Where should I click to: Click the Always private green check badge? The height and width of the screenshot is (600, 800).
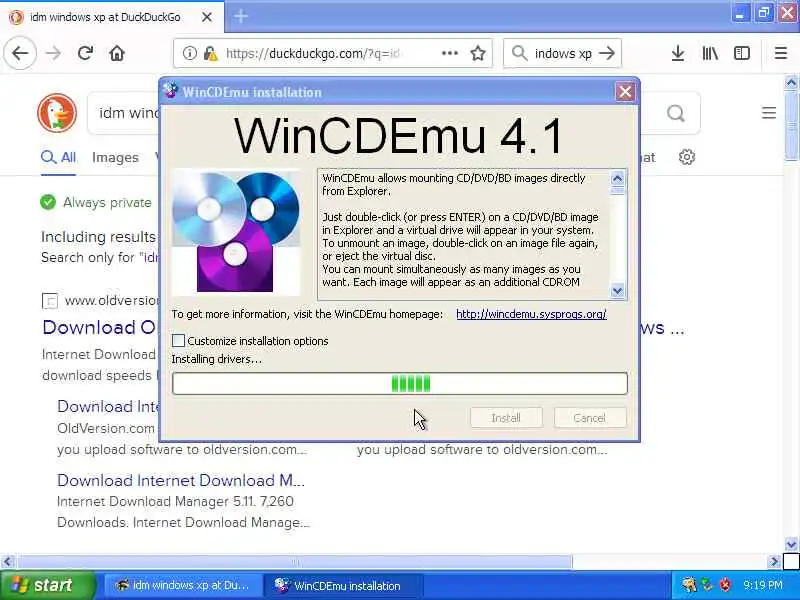click(x=48, y=203)
